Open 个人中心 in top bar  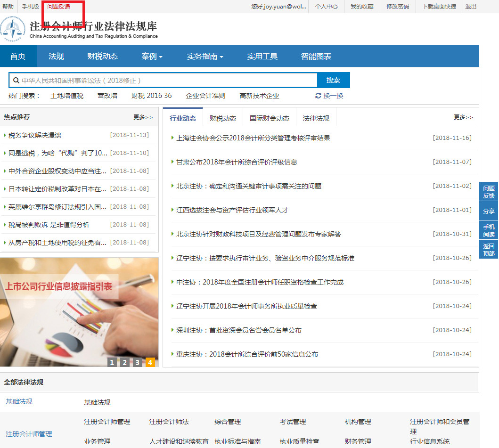click(x=327, y=7)
